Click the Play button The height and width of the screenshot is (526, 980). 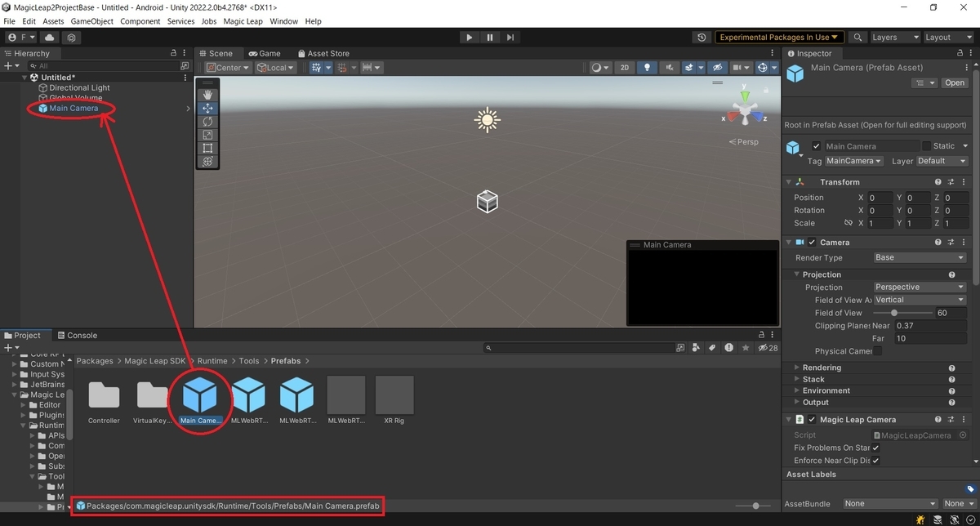point(469,37)
